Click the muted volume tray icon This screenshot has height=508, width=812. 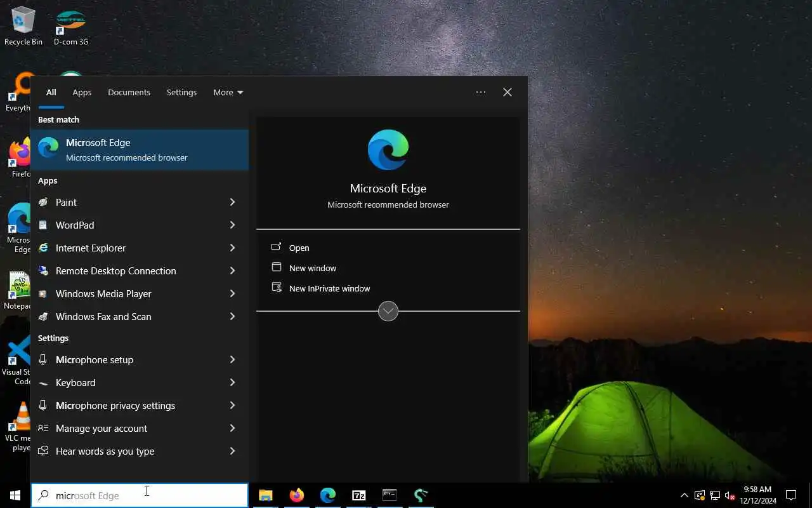pyautogui.click(x=730, y=495)
